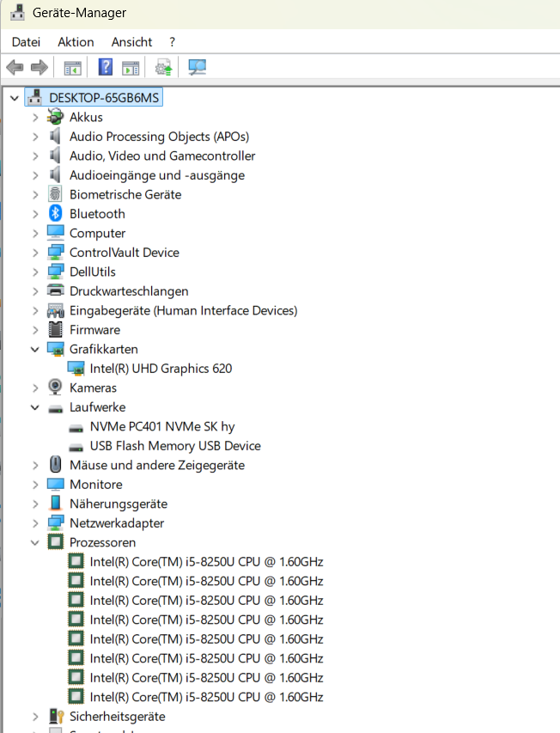Click the Eingabegeräte HID icon
This screenshot has width=560, height=733.
click(x=55, y=310)
